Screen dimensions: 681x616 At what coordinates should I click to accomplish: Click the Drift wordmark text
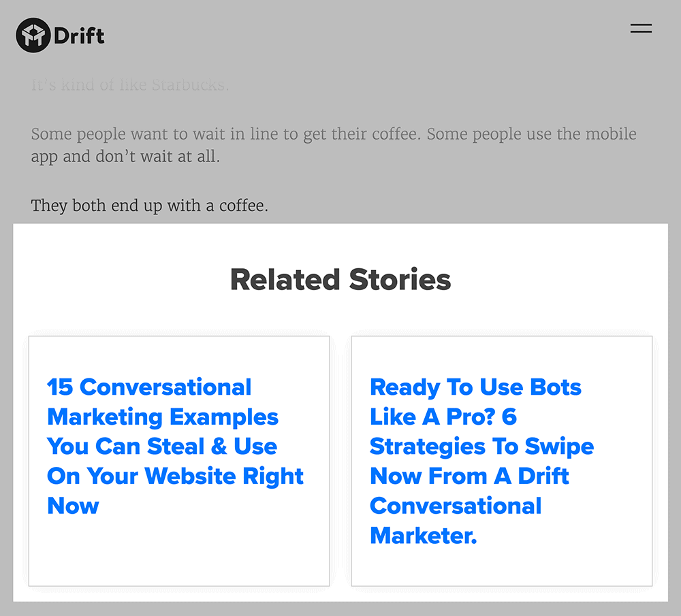coord(79,35)
